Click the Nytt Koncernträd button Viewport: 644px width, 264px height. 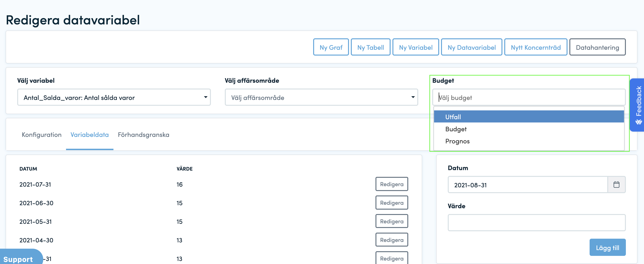click(535, 47)
